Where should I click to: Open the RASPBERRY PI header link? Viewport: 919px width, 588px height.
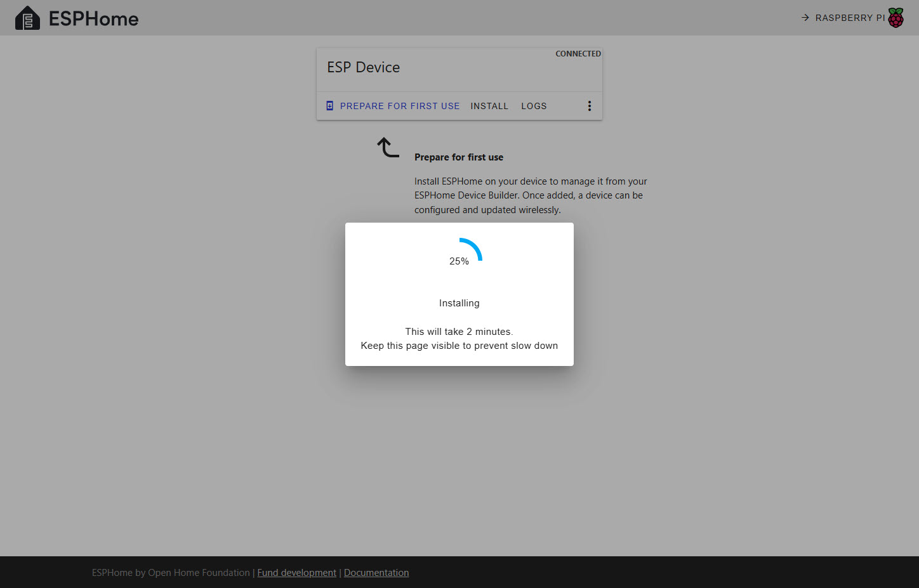850,18
